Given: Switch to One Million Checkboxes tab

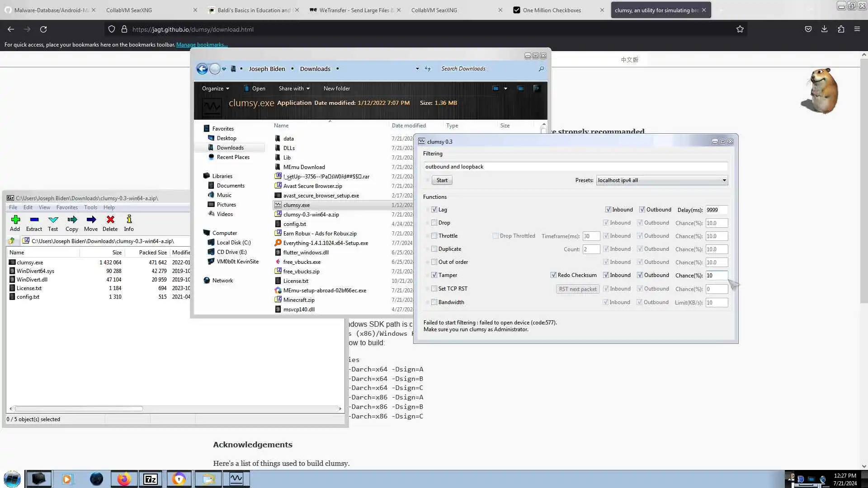Looking at the screenshot, I should 552,10.
